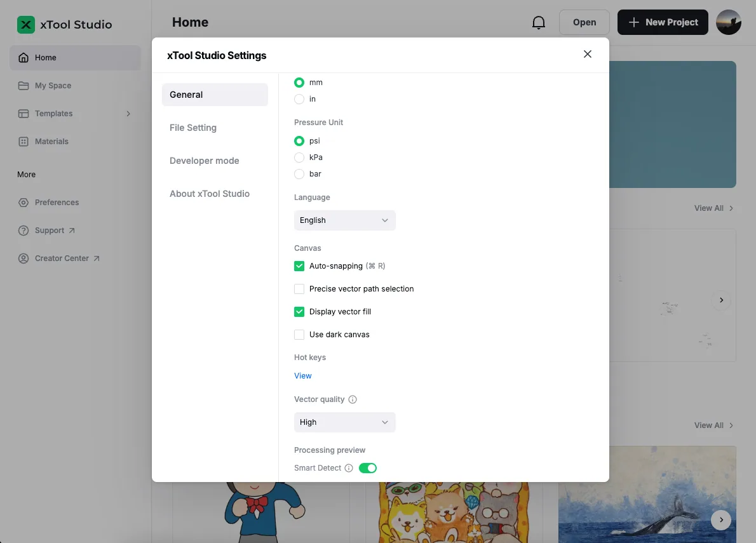Select the kPa pressure unit

[299, 158]
